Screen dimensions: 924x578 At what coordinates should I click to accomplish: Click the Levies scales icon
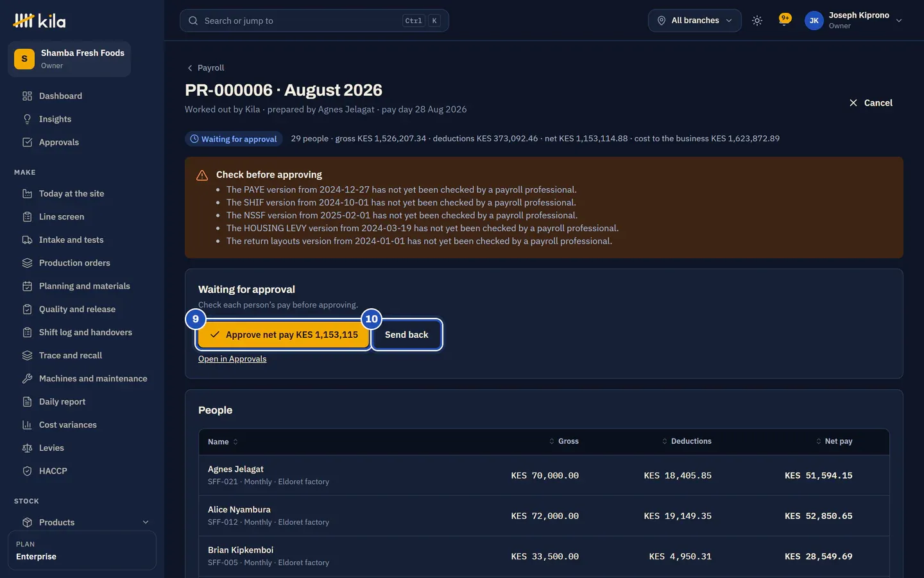coord(27,448)
